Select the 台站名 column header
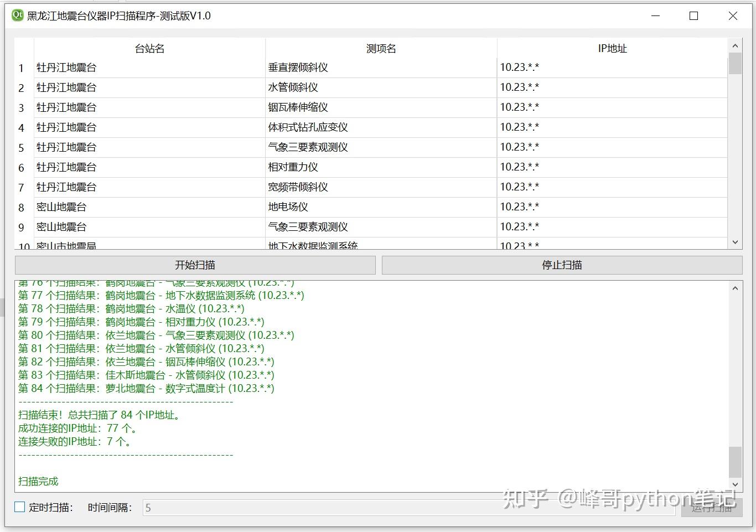756x532 pixels. click(x=148, y=48)
